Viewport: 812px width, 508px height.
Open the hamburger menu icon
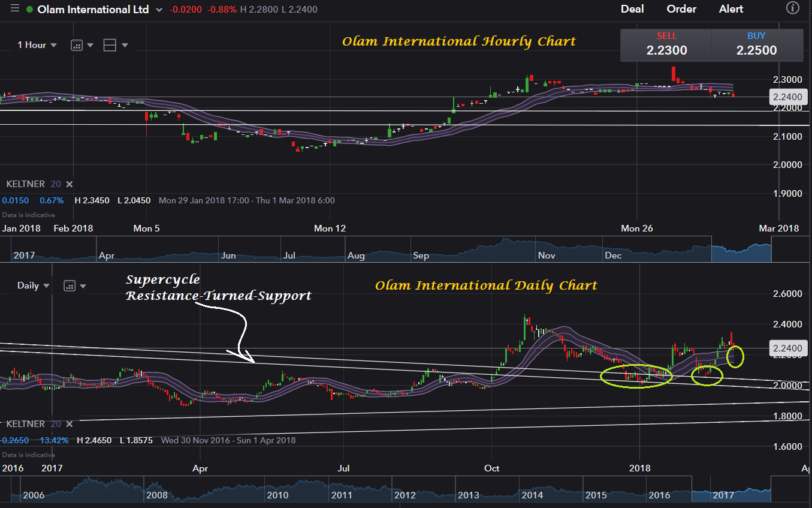[14, 9]
